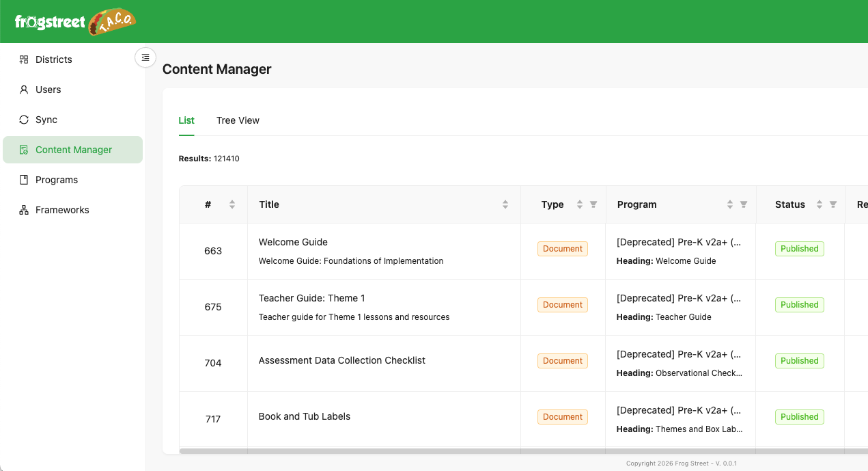This screenshot has height=471, width=868.
Task: Click the row number 675
Action: 213,307
